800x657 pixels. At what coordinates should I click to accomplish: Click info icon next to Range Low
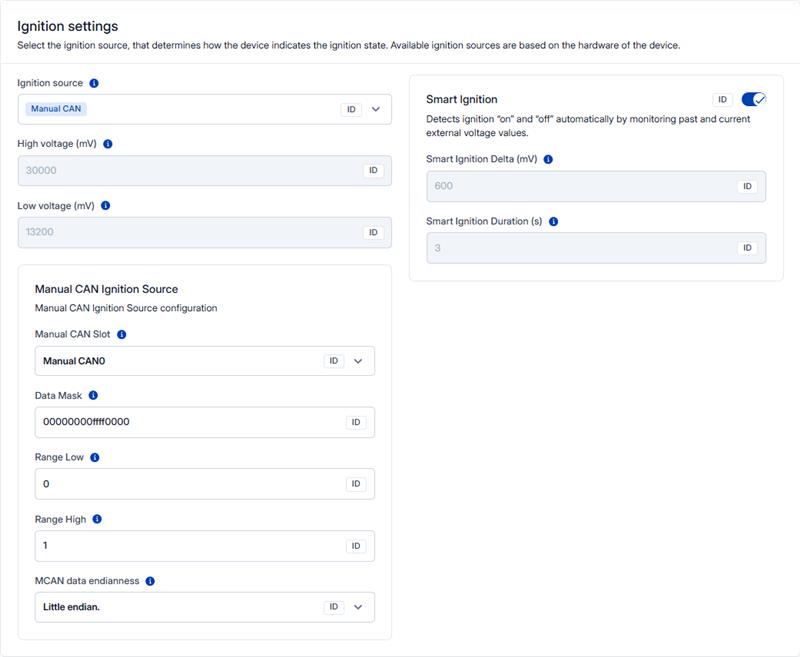pos(95,457)
